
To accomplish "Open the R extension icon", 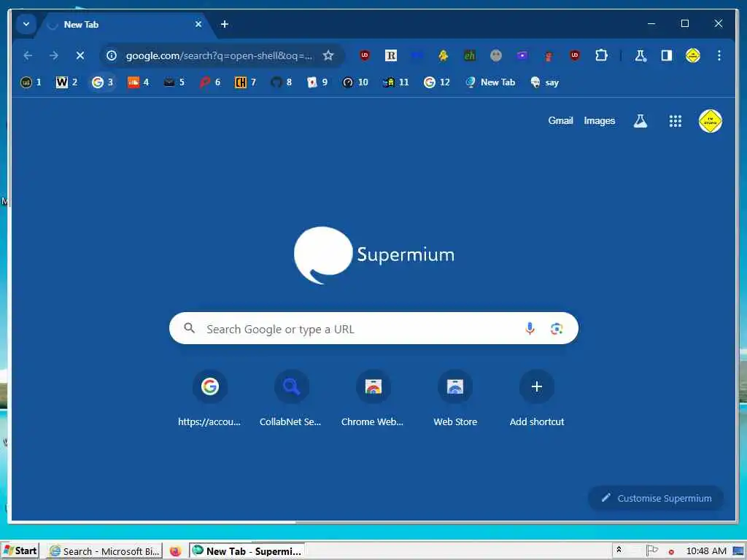I will 391,55.
